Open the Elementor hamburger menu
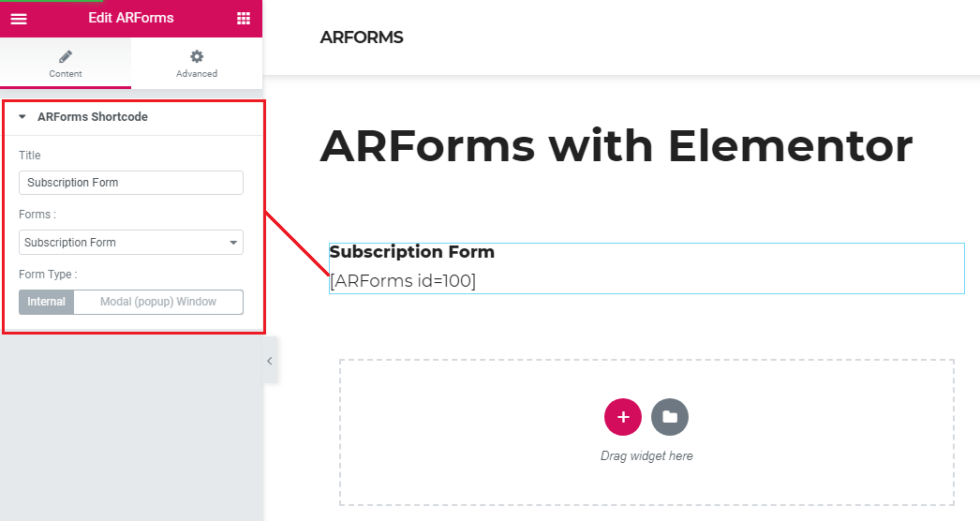The width and height of the screenshot is (980, 521). coord(19,19)
